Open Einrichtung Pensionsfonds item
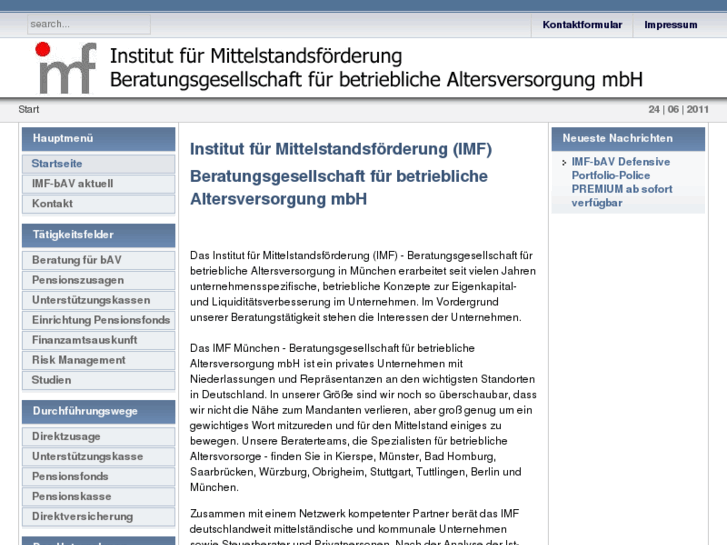Screen dimensions: 727x545 (x=98, y=320)
